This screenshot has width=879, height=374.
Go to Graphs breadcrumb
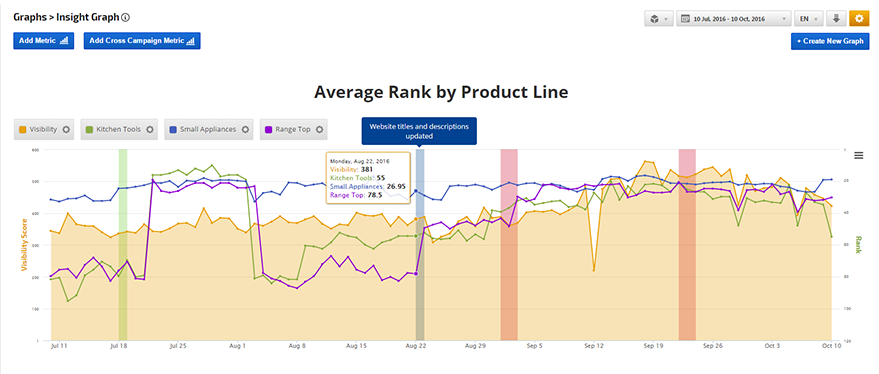click(29, 17)
